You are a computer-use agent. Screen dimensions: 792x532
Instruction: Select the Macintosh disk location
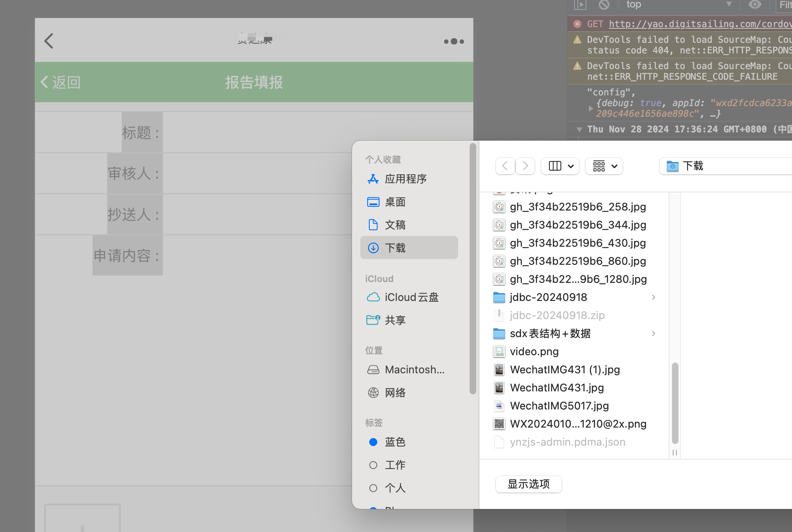414,370
